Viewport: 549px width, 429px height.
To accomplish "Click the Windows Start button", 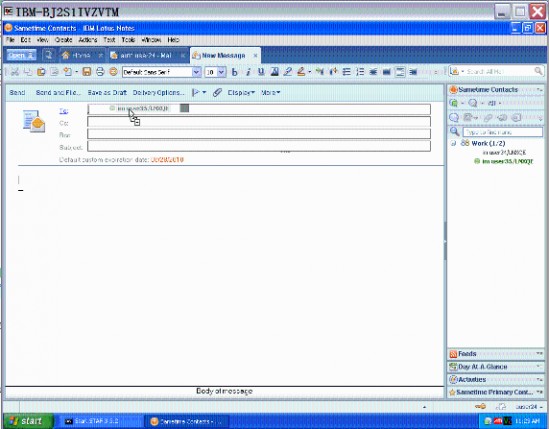I will point(29,421).
